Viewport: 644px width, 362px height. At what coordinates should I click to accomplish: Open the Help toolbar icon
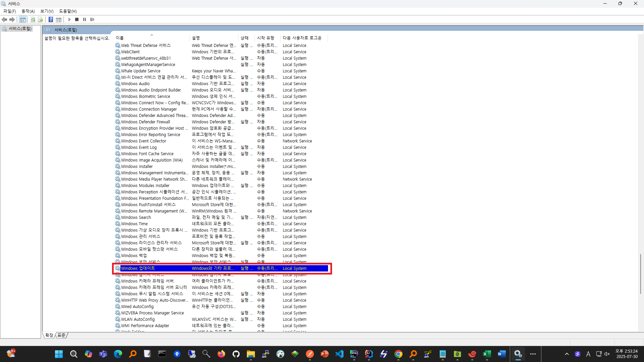click(51, 19)
